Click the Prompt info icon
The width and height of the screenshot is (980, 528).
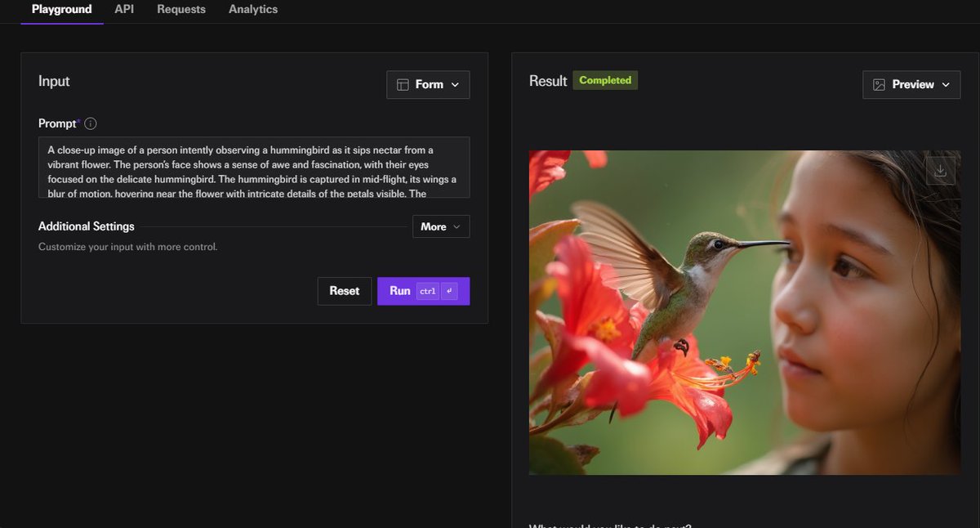point(91,124)
